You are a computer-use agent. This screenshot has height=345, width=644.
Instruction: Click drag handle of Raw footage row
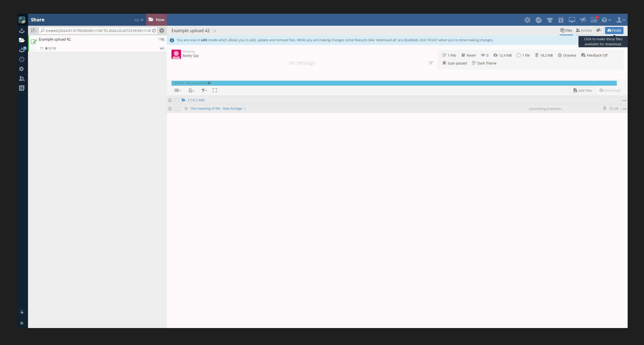point(170,109)
